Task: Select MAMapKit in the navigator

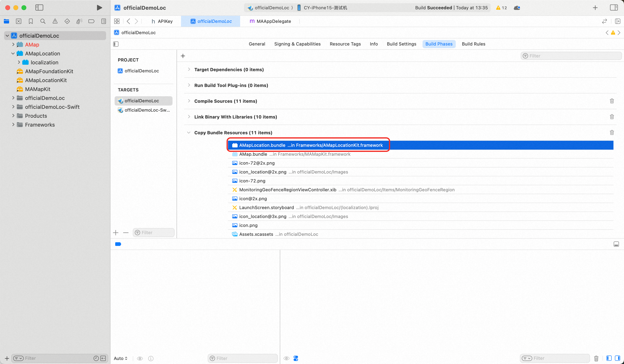Action: (x=38, y=89)
